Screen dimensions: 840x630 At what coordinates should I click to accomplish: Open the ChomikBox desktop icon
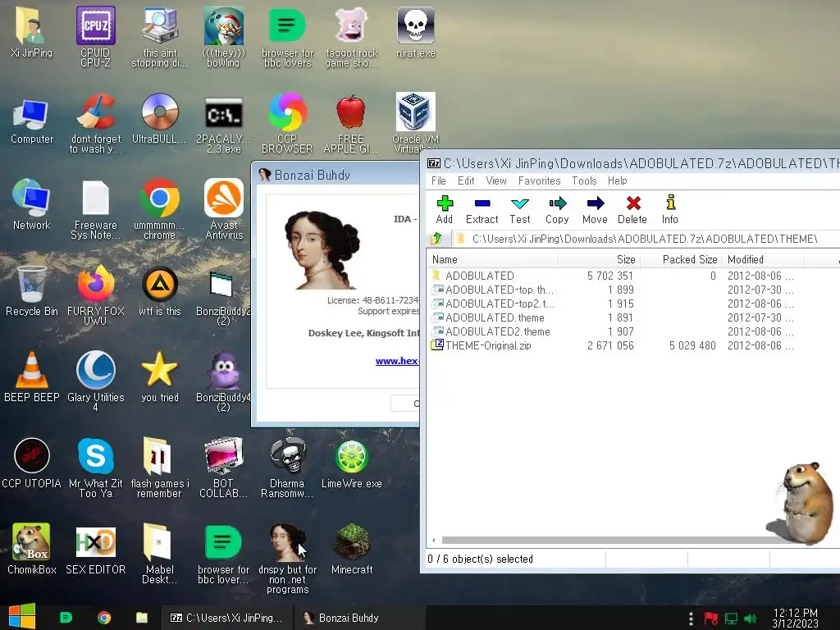tap(32, 550)
